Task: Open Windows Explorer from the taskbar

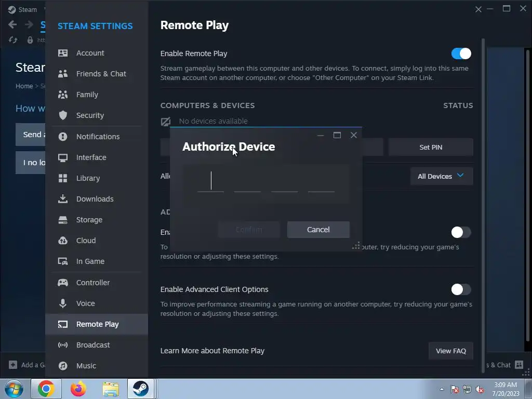Action: 111,389
